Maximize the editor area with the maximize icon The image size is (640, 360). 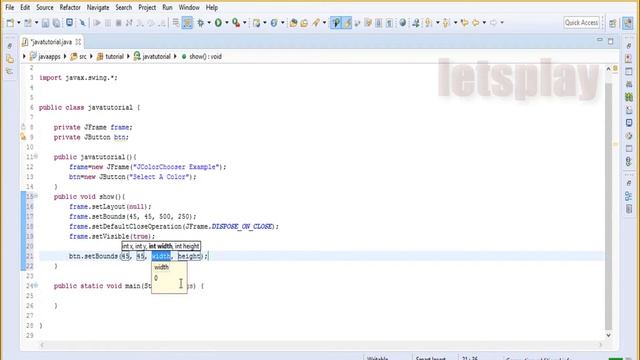611,41
